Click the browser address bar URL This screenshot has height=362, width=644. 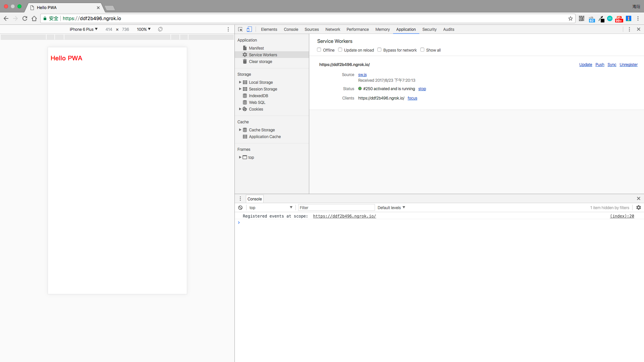[92, 18]
